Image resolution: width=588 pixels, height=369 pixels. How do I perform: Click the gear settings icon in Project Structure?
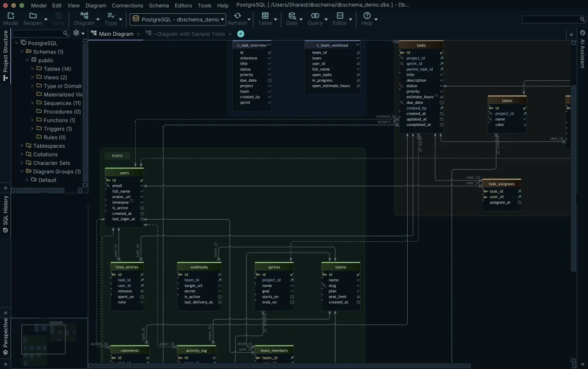76,33
